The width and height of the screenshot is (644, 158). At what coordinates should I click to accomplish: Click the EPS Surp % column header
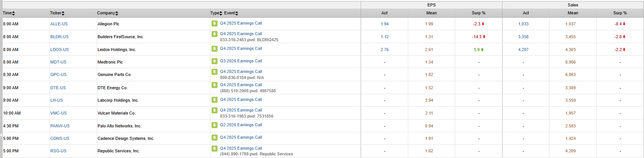[x=478, y=13]
